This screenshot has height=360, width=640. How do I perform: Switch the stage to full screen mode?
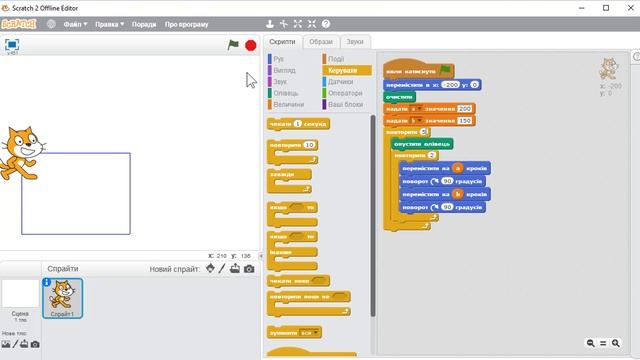12,44
